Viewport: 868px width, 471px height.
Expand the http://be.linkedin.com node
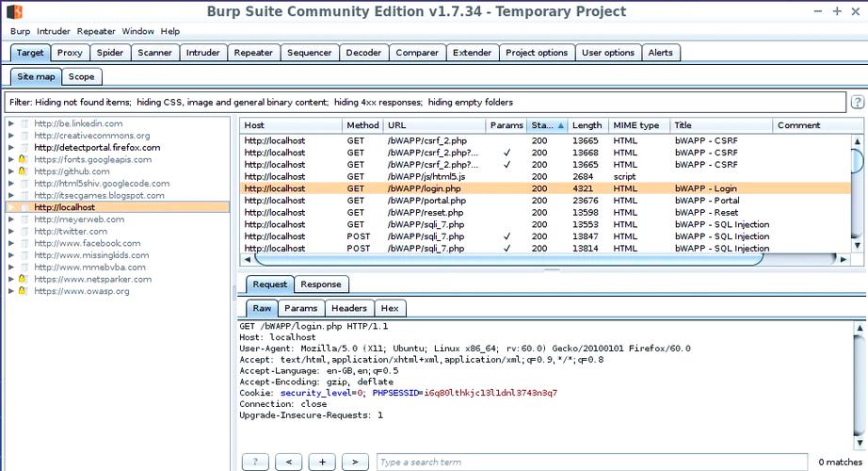[x=11, y=123]
